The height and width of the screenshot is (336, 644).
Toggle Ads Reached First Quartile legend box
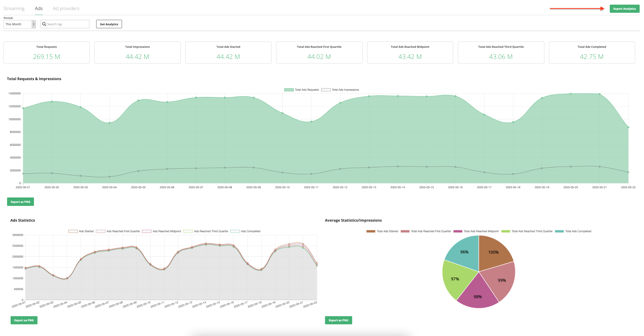(x=101, y=231)
